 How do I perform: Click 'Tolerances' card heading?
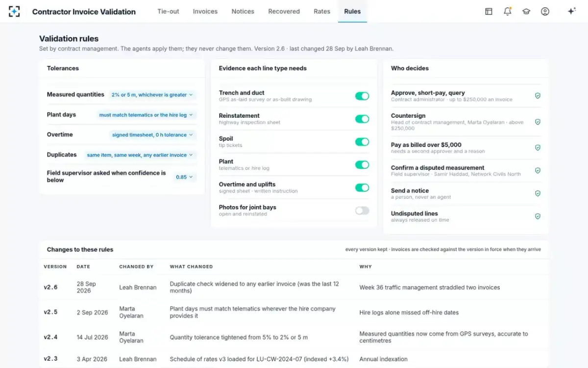pyautogui.click(x=63, y=68)
